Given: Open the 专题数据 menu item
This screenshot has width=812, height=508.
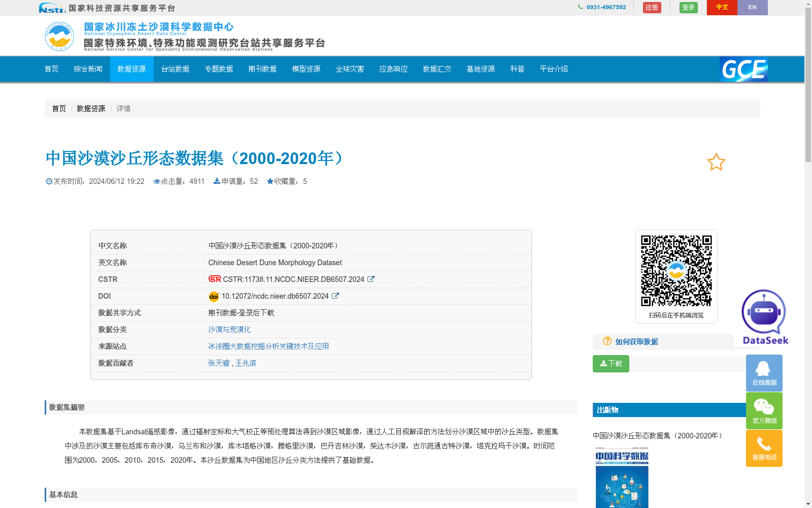Looking at the screenshot, I should (x=219, y=69).
